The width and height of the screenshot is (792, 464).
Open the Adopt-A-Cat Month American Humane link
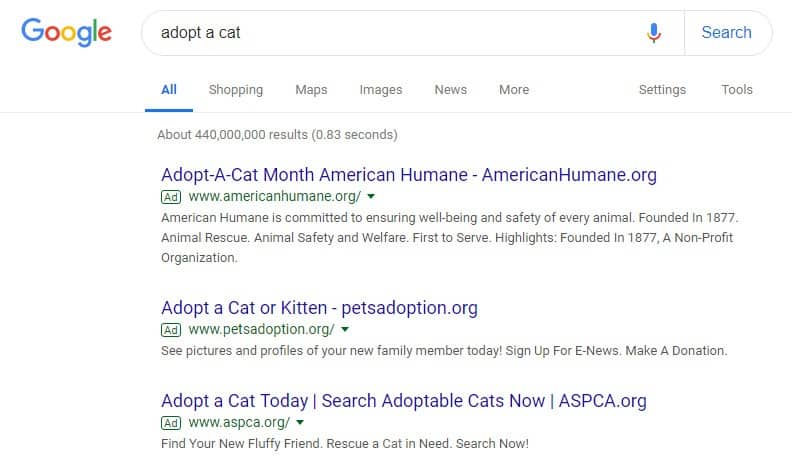pos(409,175)
